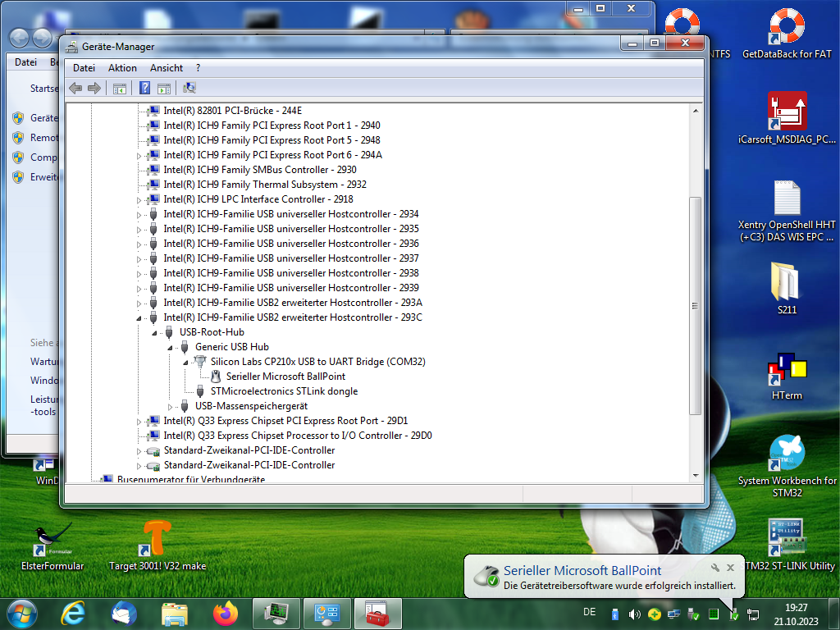Viewport: 840px width, 630px height.
Task: Collapse USB2 erweiterter Hostcontroller - 293C
Action: coord(139,318)
